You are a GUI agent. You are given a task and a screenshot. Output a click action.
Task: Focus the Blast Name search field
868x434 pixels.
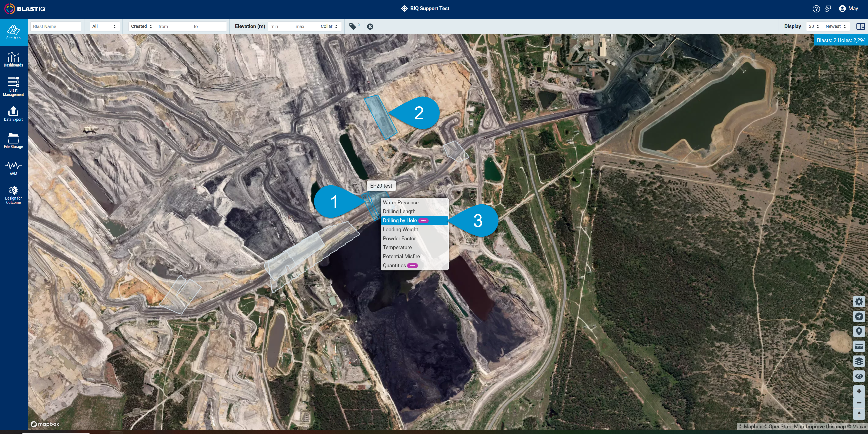tap(56, 26)
